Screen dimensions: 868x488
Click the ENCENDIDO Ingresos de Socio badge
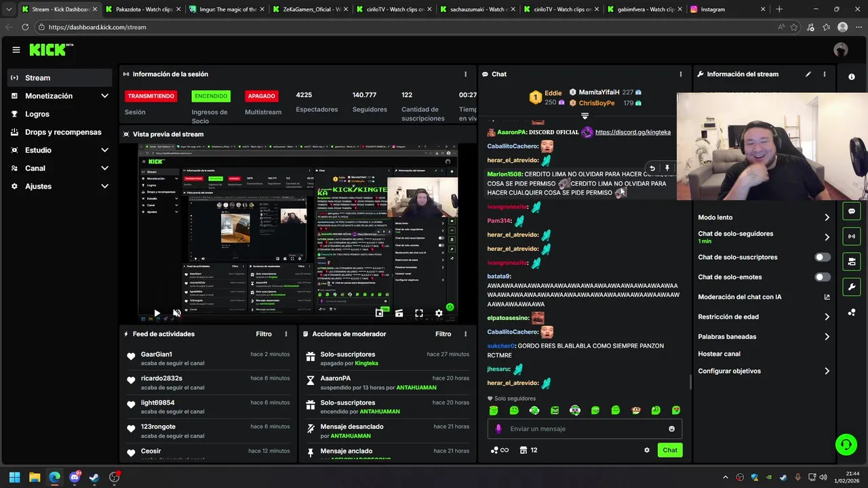(x=211, y=96)
